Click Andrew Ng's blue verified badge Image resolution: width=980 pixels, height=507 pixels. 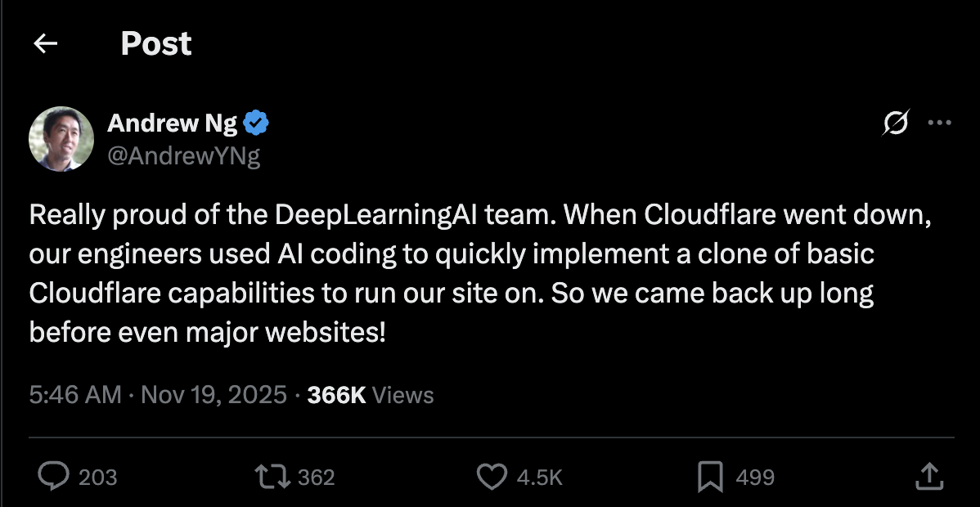tap(256, 121)
